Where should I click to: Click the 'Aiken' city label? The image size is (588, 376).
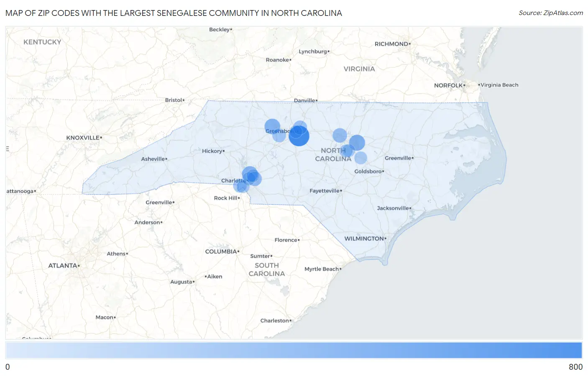[x=215, y=276]
